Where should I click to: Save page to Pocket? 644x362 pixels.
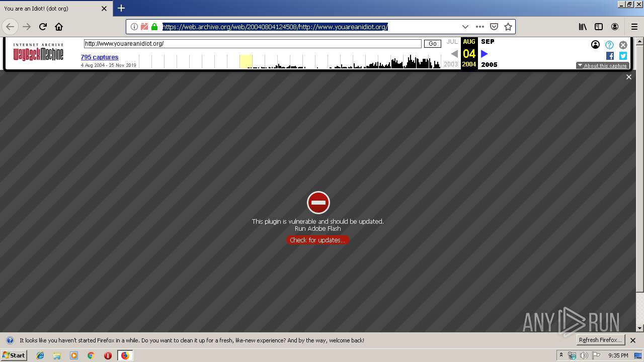[x=494, y=27]
